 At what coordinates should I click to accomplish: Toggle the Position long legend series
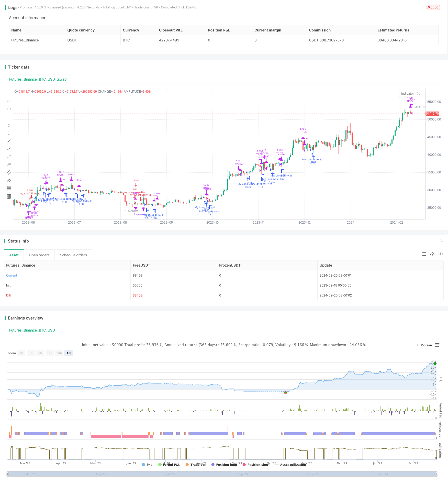(224, 465)
